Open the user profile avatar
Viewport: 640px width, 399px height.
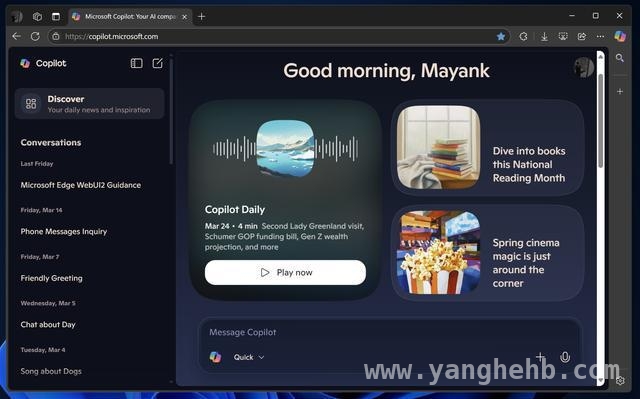(584, 67)
